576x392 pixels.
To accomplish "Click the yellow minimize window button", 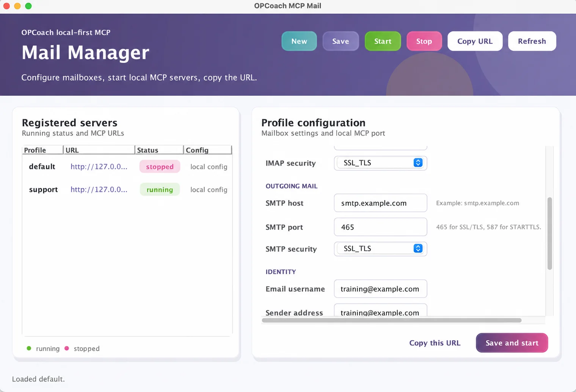I will (17, 6).
